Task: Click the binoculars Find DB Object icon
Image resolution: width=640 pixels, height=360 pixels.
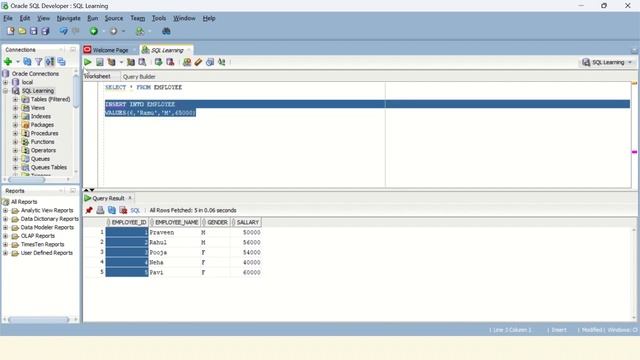Action: click(166, 31)
